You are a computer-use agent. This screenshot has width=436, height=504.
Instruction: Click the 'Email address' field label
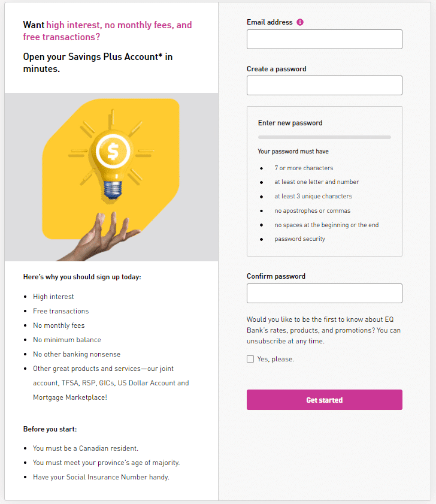pyautogui.click(x=270, y=22)
